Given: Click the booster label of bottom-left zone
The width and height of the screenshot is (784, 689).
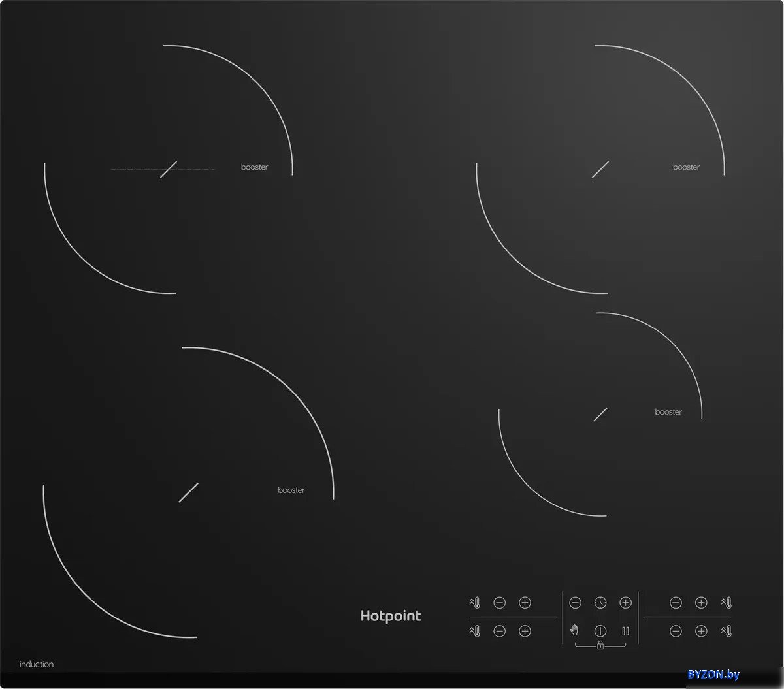Looking at the screenshot, I should (291, 490).
